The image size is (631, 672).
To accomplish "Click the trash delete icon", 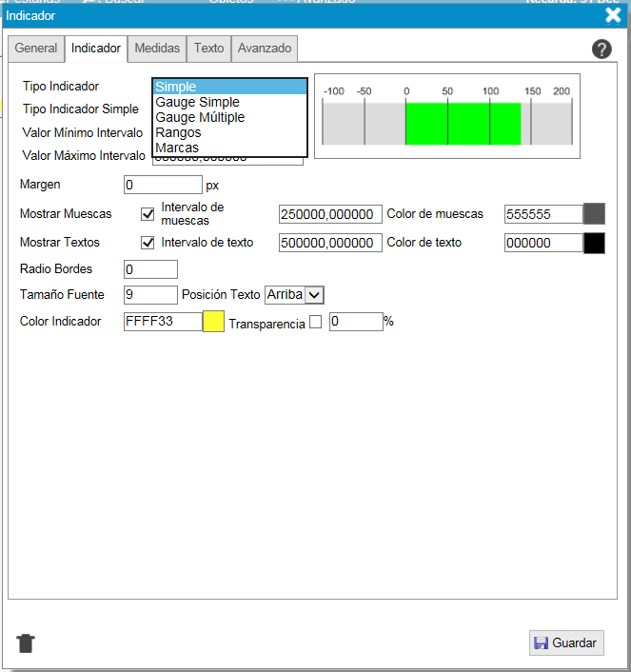I will (x=26, y=643).
